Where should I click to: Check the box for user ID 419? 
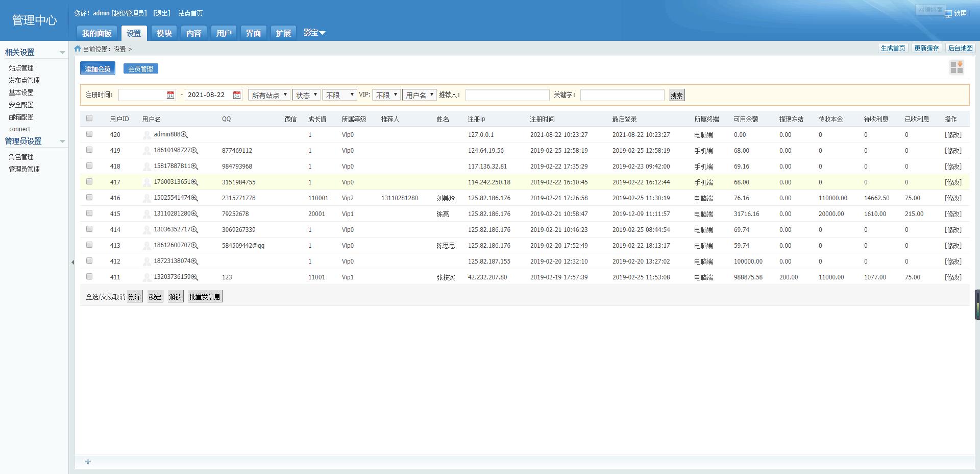tap(89, 150)
